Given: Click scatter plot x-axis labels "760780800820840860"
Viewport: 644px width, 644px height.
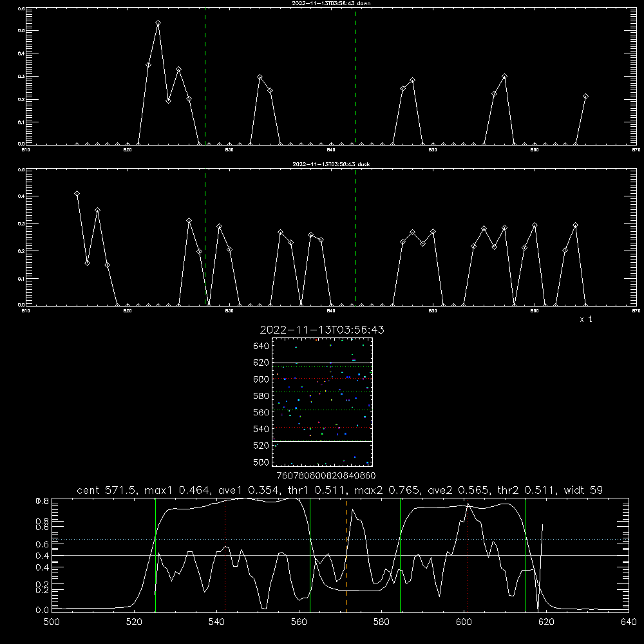Looking at the screenshot, I should point(326,476).
